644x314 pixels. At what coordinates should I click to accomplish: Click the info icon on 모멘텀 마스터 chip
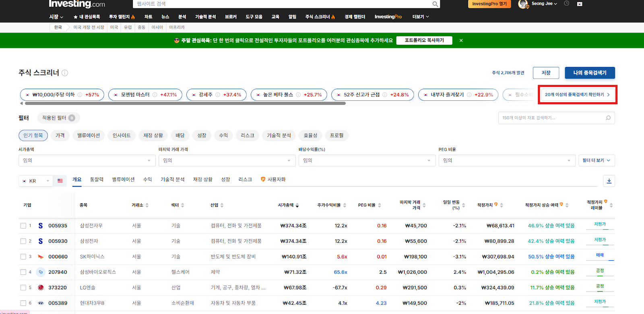pos(155,95)
